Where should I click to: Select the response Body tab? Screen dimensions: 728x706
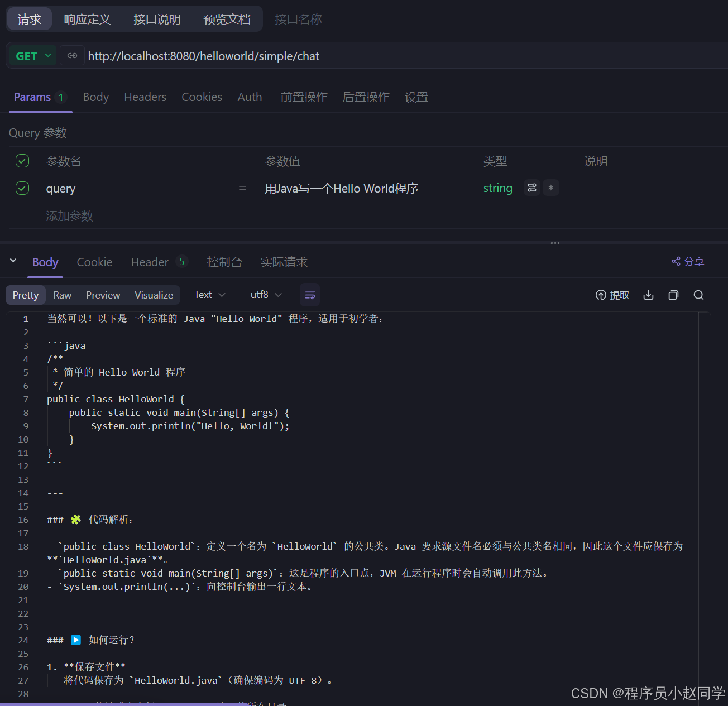coord(45,262)
